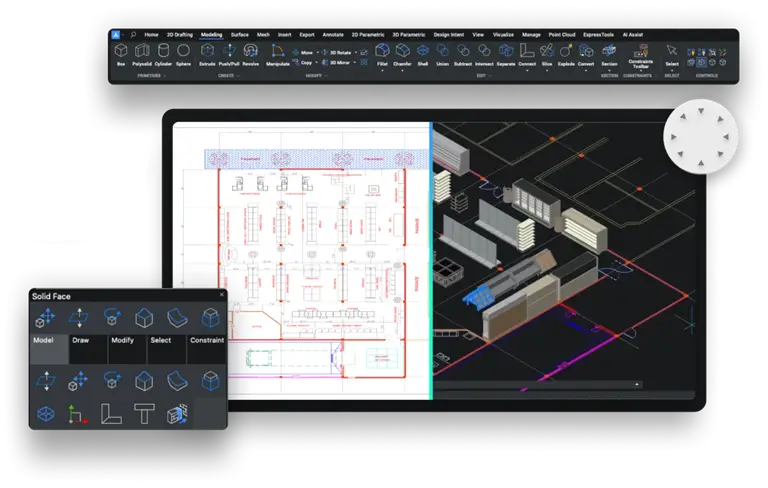This screenshot has height=488, width=768.
Task: Choose the 3D Rotate command
Action: pos(337,52)
